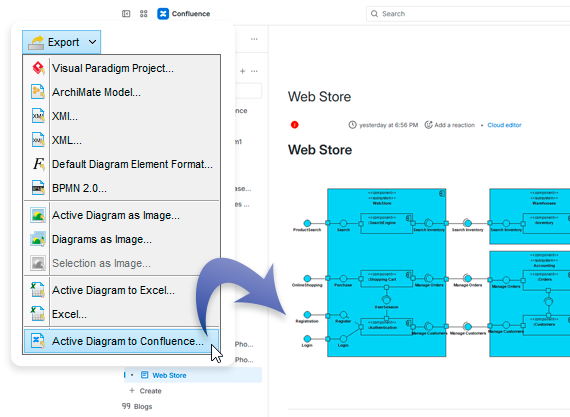Click the Confluence home link text
This screenshot has height=417, width=570.
point(191,14)
